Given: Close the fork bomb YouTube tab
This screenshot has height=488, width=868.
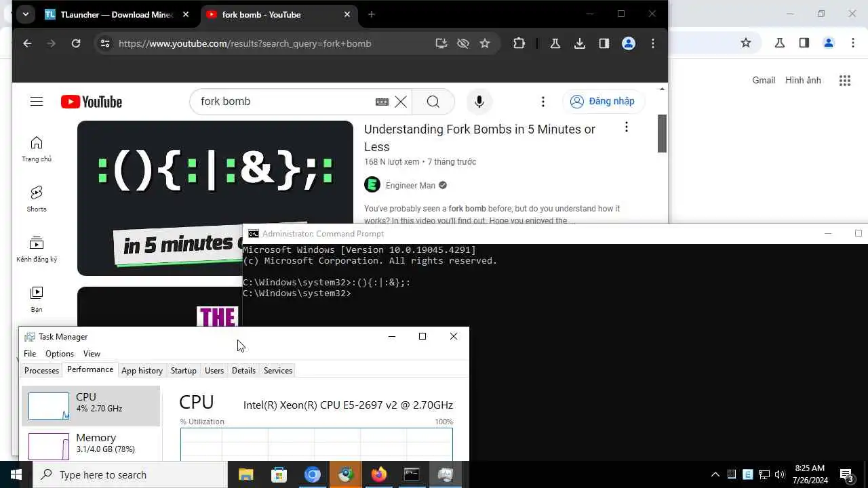Looking at the screenshot, I should [347, 14].
